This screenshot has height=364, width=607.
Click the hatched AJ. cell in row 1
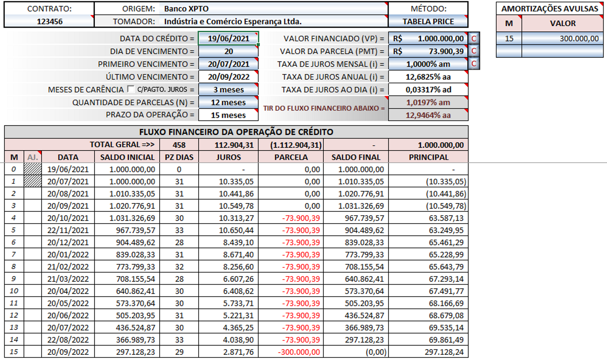click(x=33, y=181)
